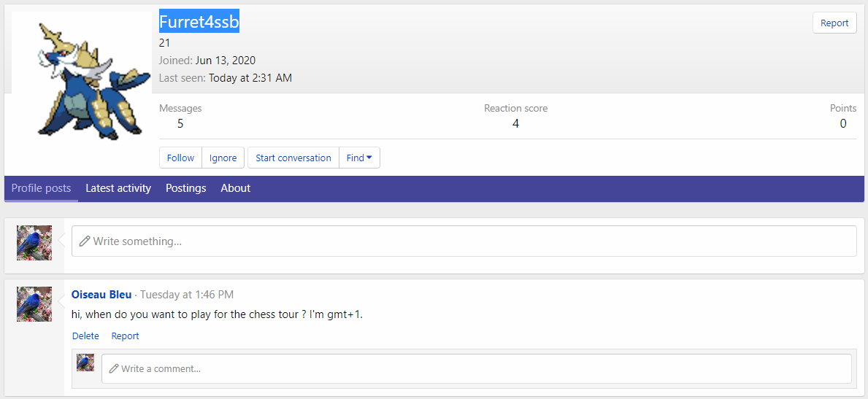Report the chess tour profile post
The width and height of the screenshot is (868, 399).
coord(125,336)
